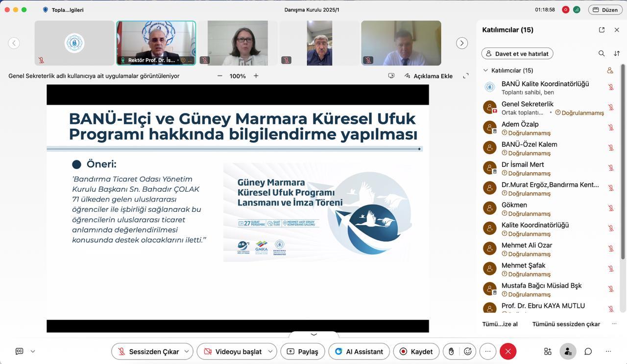Collapse the meeting controls chevron

tap(314, 335)
